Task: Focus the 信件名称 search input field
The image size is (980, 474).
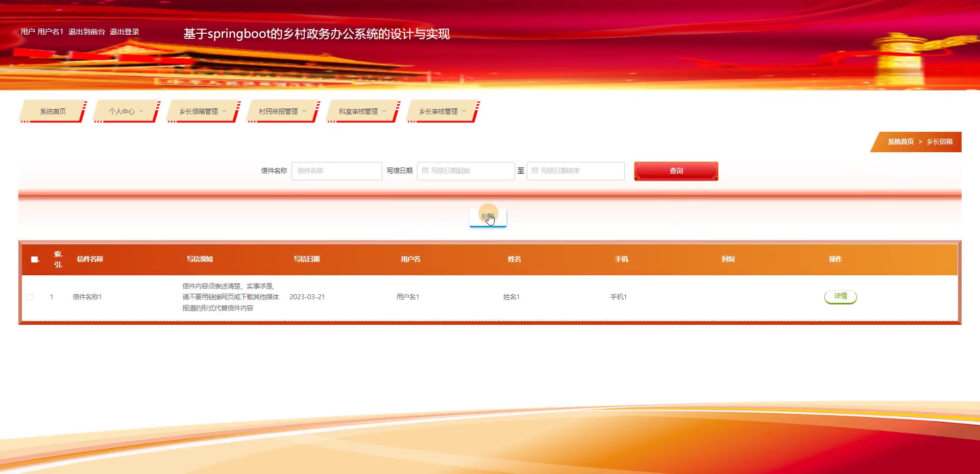Action: [x=337, y=171]
